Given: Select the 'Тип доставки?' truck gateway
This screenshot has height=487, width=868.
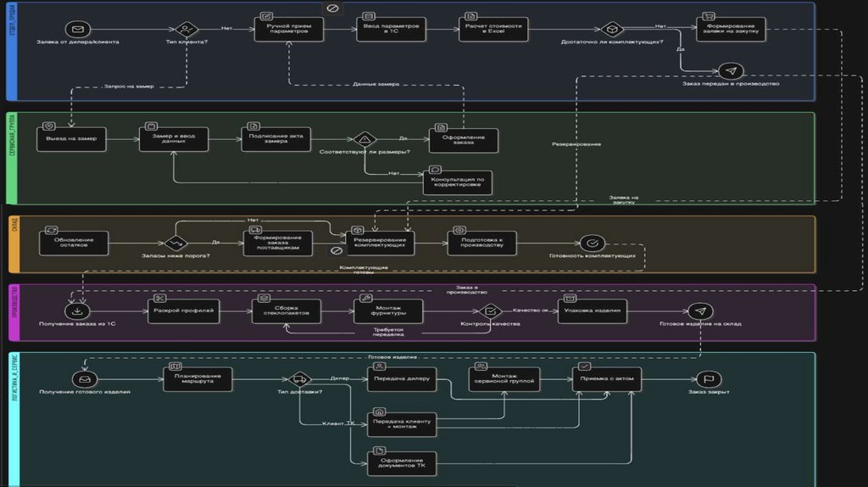Looking at the screenshot, I should pos(299,379).
